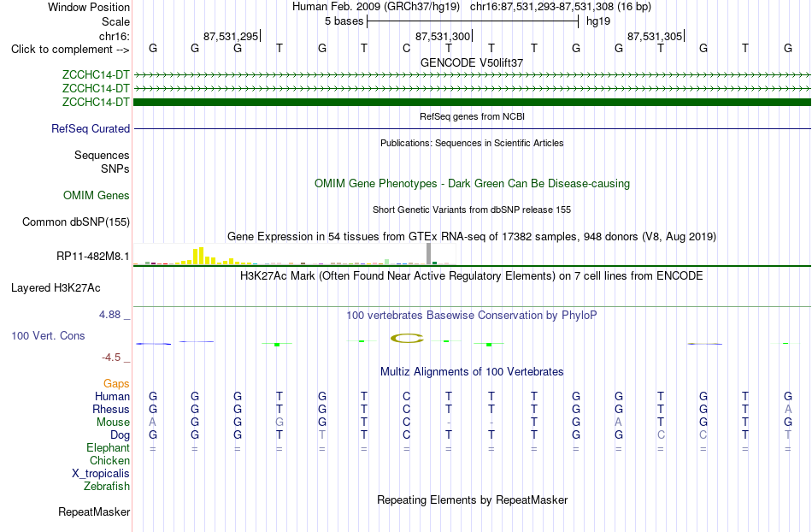Open Short Genetic Variants from dbSNP release 155
Image resolution: width=812 pixels, height=532 pixels.
[x=472, y=210]
